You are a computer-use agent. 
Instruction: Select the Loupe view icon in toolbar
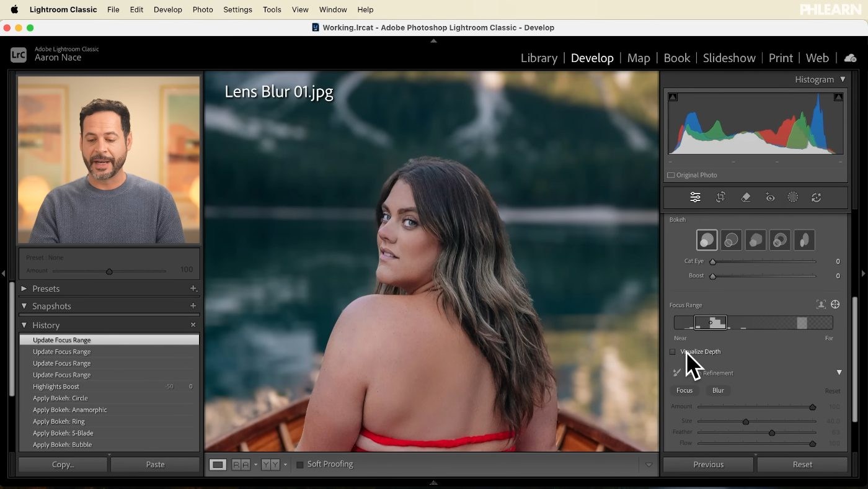[218, 464]
